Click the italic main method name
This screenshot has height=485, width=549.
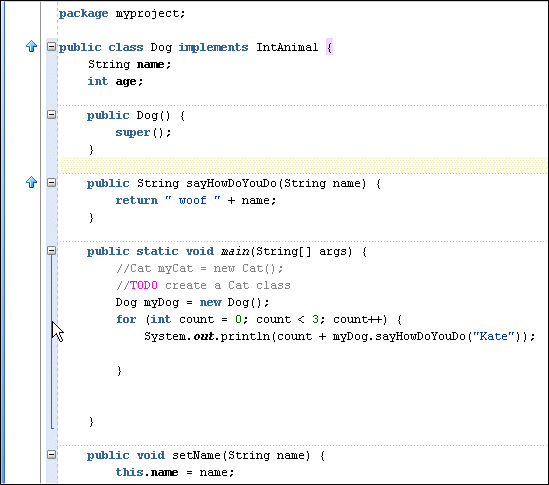(235, 251)
